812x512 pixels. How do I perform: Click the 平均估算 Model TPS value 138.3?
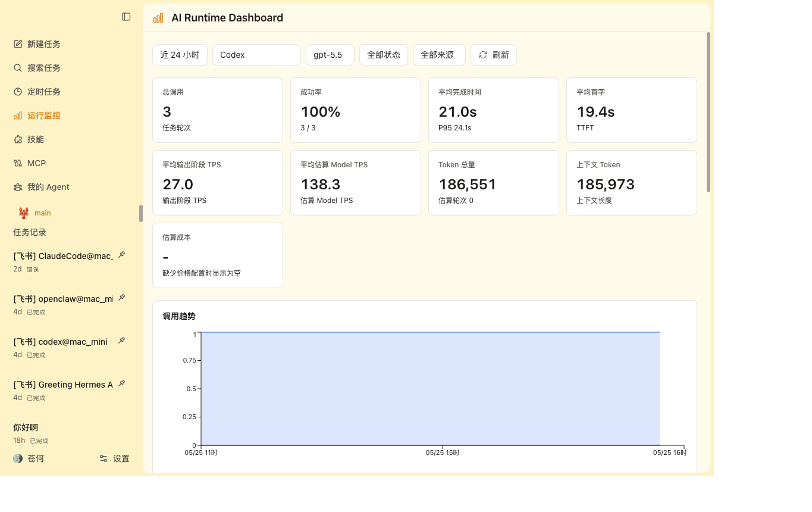[x=321, y=185]
